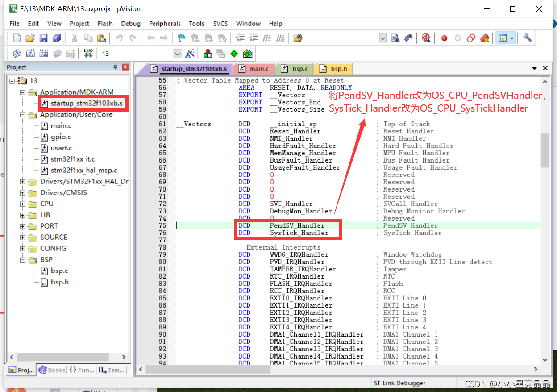Switch to the bsp.h tab

(x=334, y=69)
